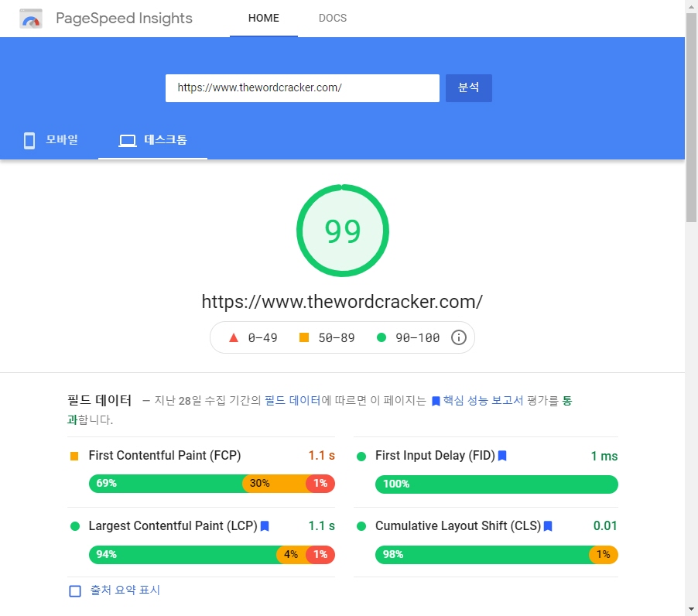Toggle the 출처 요약 표시 checkbox

[75, 591]
